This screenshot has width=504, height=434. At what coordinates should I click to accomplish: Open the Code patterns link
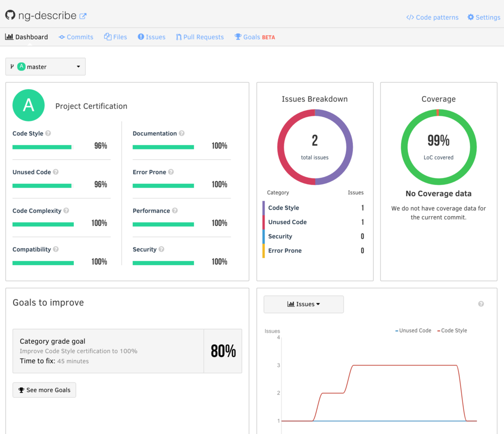click(x=433, y=17)
